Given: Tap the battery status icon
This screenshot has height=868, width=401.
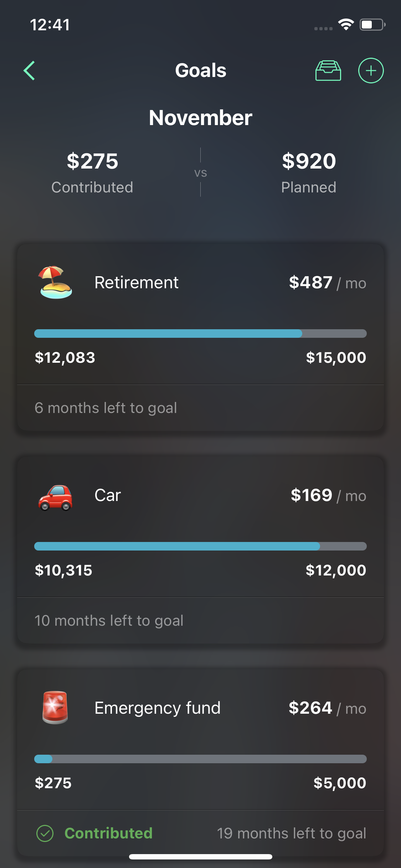Looking at the screenshot, I should point(372,25).
